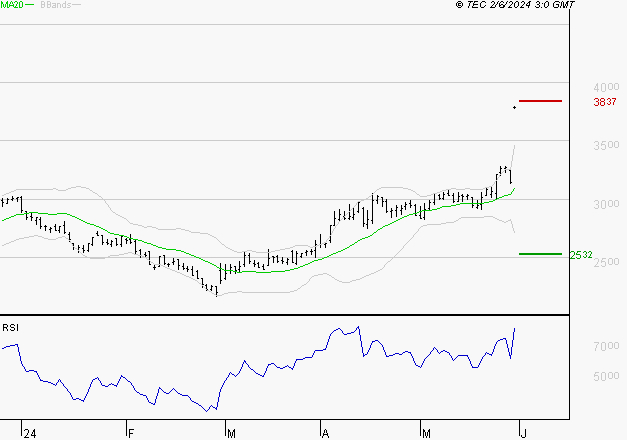The image size is (627, 440).
Task: Click the F February axis label
Action: pos(131,434)
